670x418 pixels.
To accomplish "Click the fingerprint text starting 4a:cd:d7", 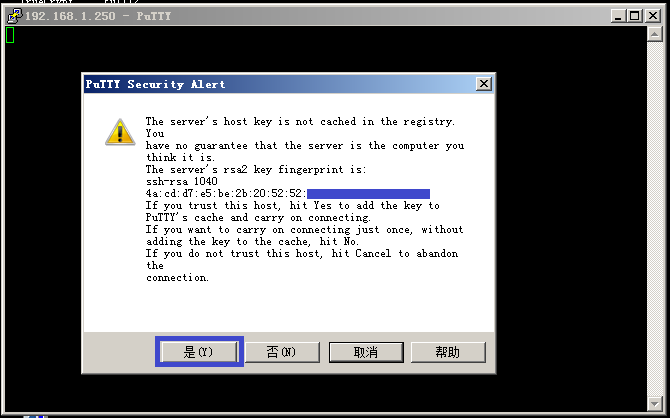I will [x=225, y=194].
